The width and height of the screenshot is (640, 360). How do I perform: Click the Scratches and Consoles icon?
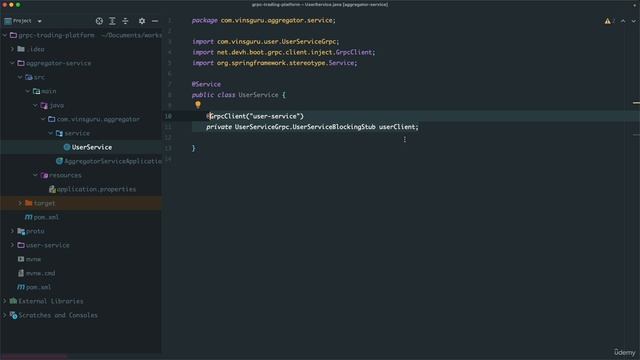[x=13, y=315]
